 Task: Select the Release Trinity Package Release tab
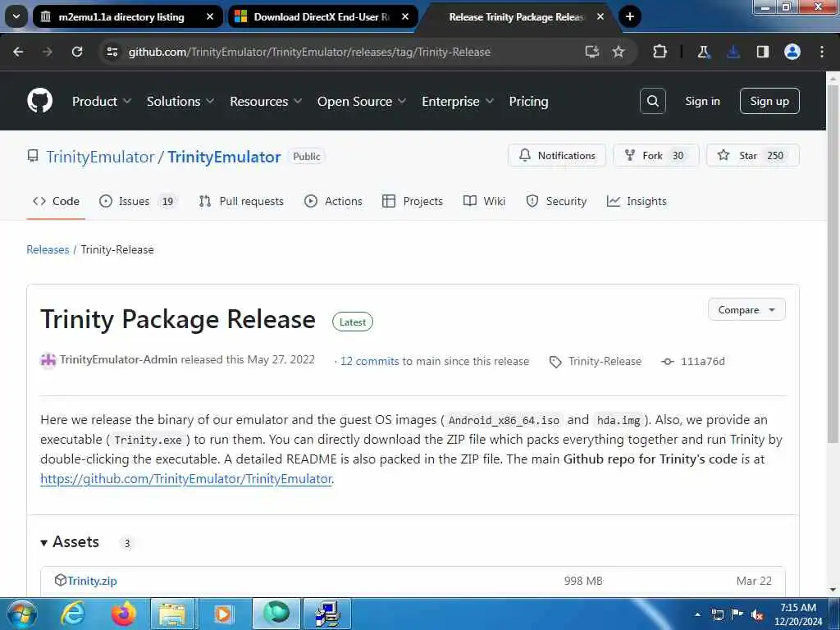coord(518,17)
